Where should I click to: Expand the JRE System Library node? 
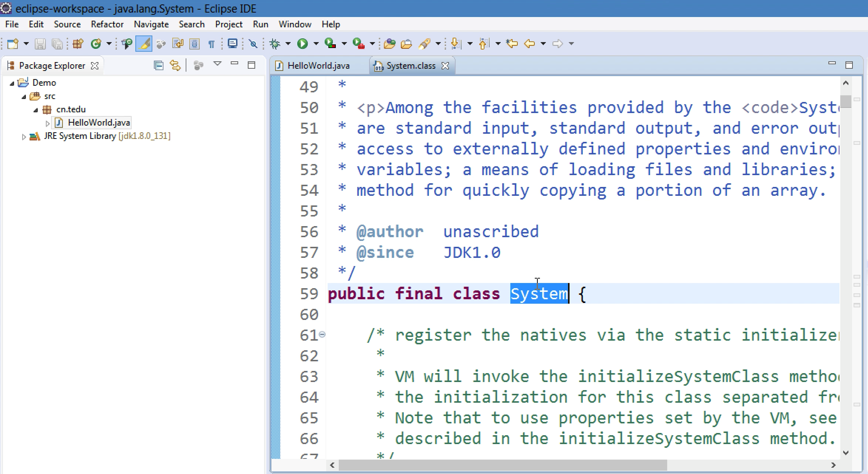click(x=24, y=137)
